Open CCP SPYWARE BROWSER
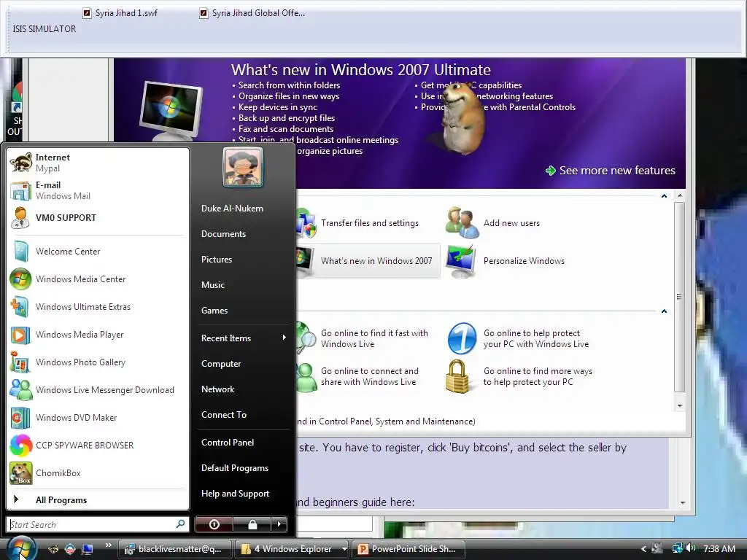The image size is (747, 560). click(98, 446)
